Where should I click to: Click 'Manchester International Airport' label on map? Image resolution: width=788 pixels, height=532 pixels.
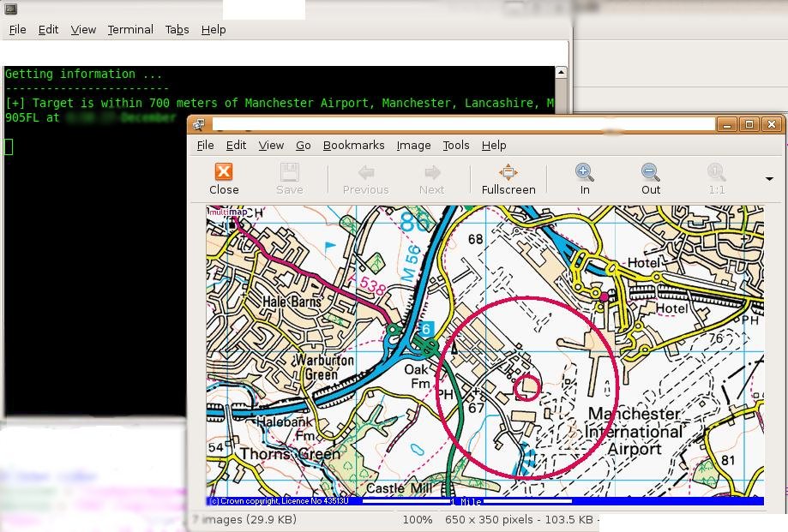coord(634,431)
